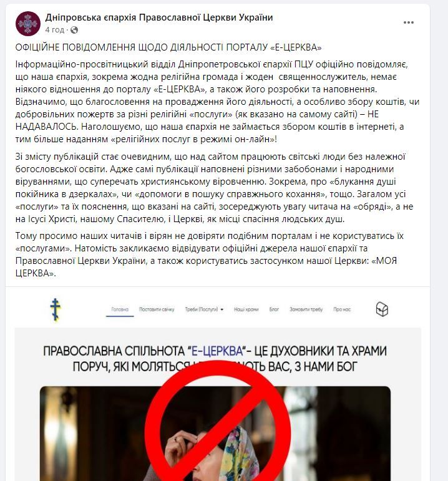The image size is (448, 481).
Task: Open the Про нас page
Action: tap(342, 309)
